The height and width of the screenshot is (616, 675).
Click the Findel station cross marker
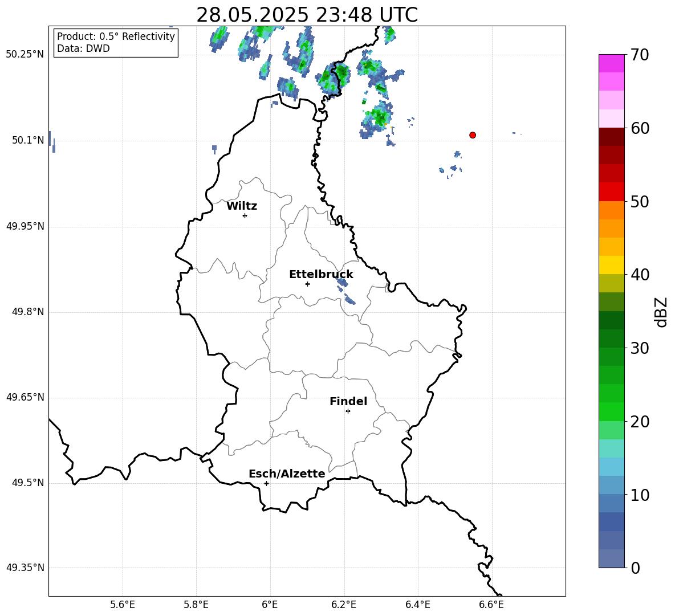(x=348, y=411)
